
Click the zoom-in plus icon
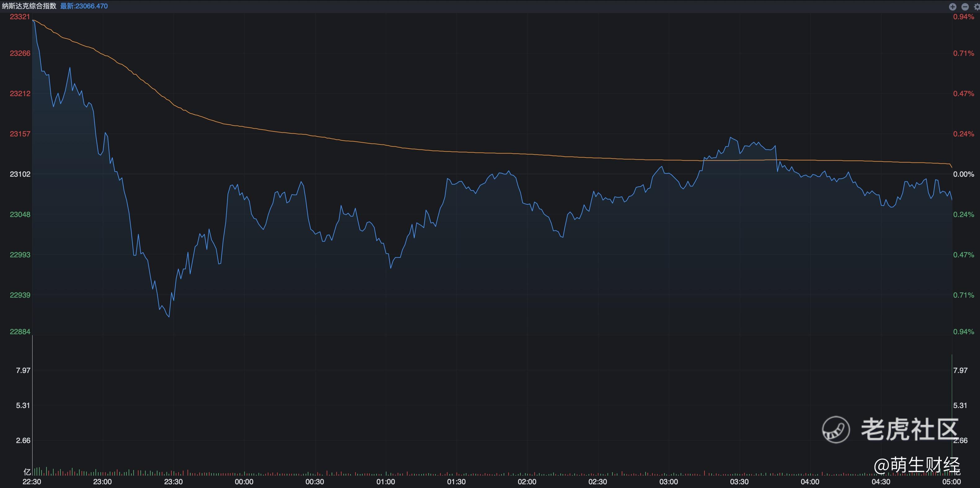tap(953, 7)
